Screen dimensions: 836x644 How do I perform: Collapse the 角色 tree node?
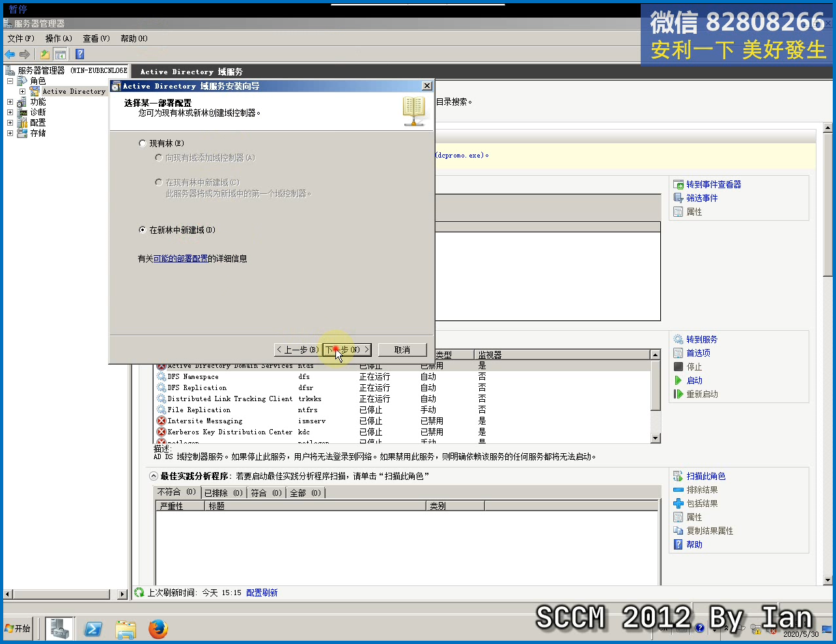pyautogui.click(x=10, y=81)
